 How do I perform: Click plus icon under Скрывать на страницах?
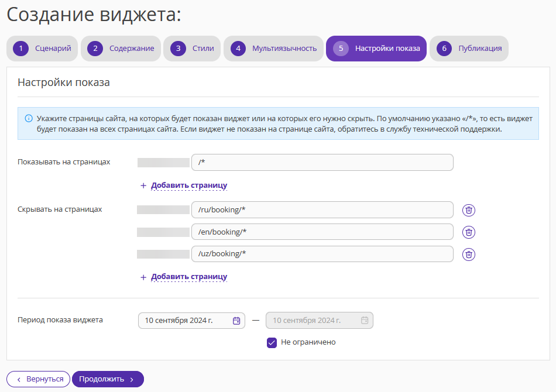click(143, 277)
